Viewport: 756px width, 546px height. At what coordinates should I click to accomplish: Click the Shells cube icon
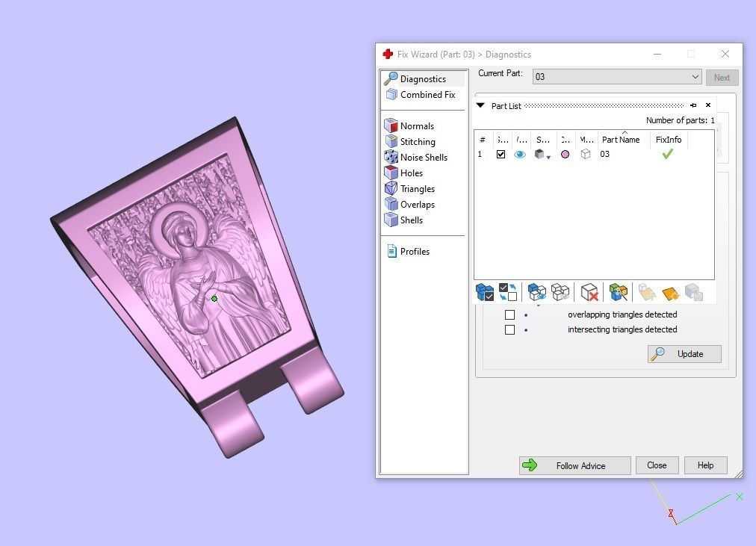[x=391, y=220]
